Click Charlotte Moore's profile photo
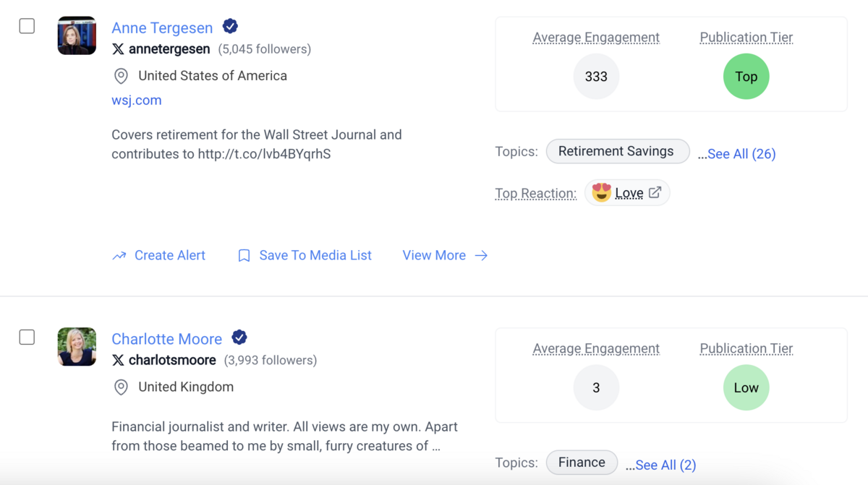Image resolution: width=868 pixels, height=485 pixels. (77, 346)
